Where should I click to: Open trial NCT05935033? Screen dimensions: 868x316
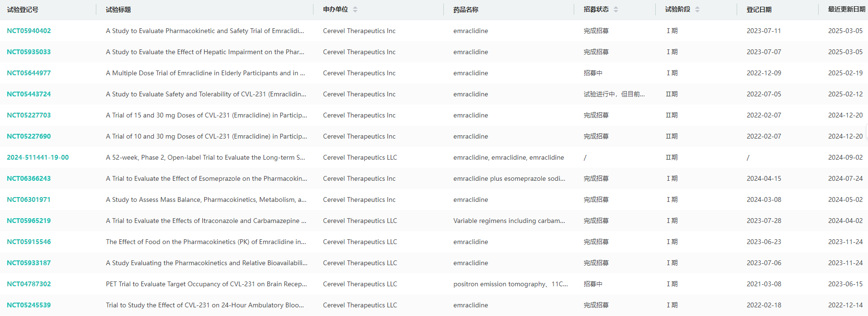(x=29, y=52)
